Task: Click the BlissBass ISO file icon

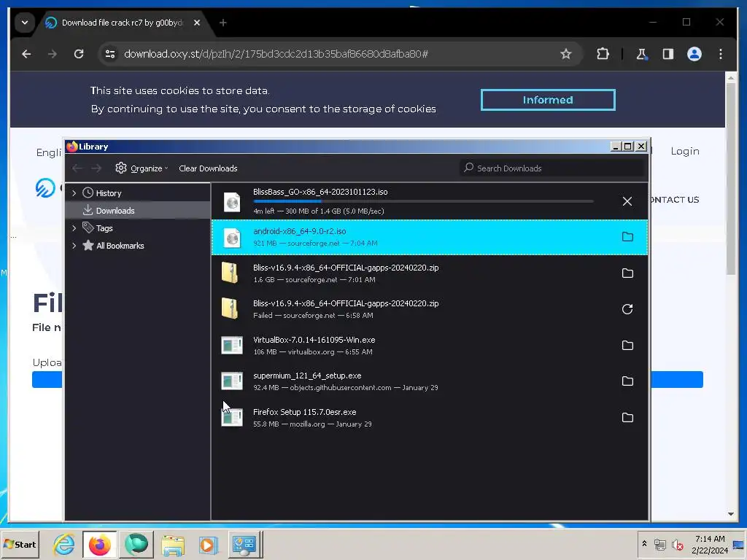Action: coord(232,202)
